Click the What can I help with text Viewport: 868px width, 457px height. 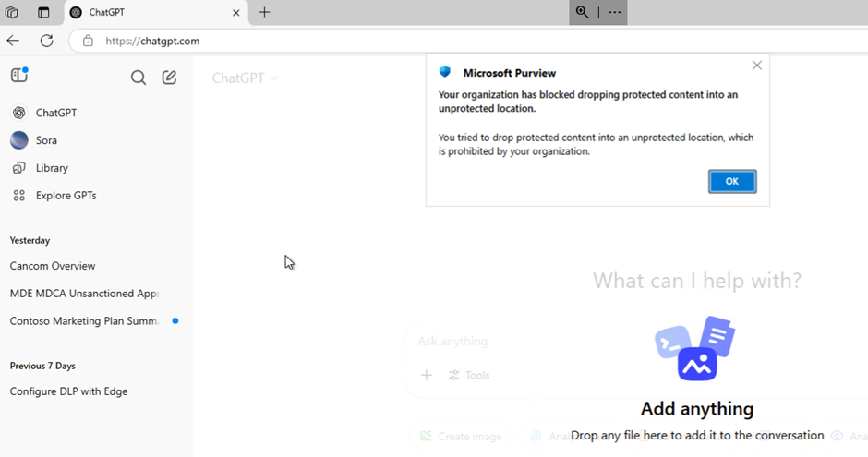tap(697, 281)
